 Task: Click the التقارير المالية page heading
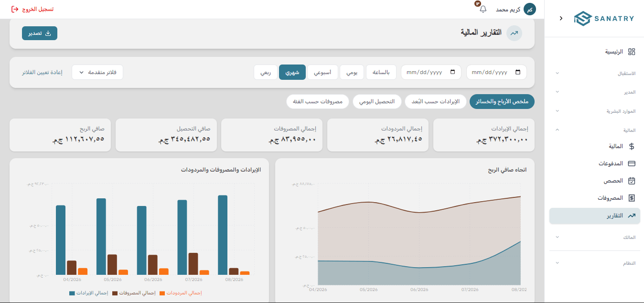(481, 32)
